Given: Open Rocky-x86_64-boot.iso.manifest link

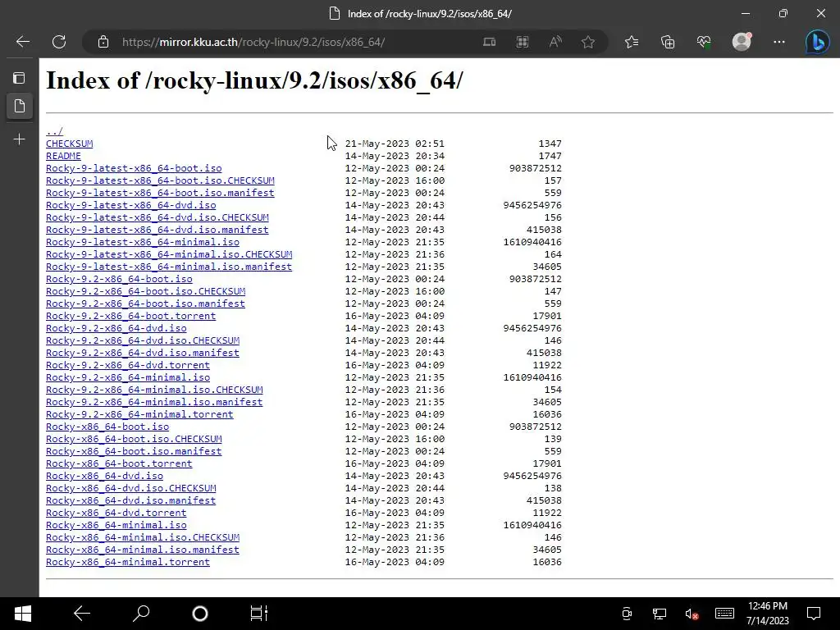Looking at the screenshot, I should click(134, 452).
